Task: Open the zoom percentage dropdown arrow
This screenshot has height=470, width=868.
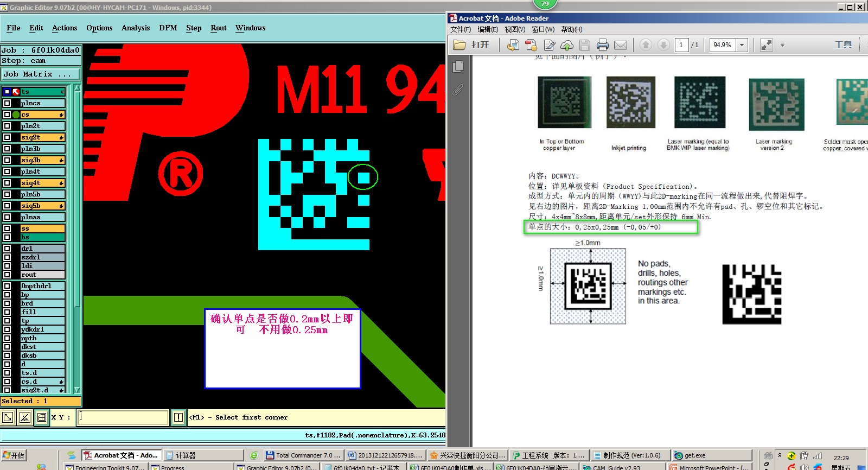Action: pos(742,45)
